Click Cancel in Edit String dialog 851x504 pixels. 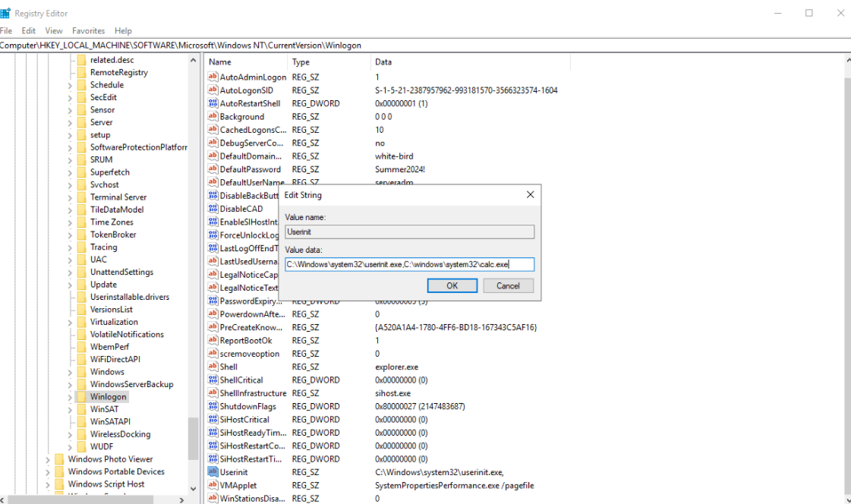click(508, 285)
